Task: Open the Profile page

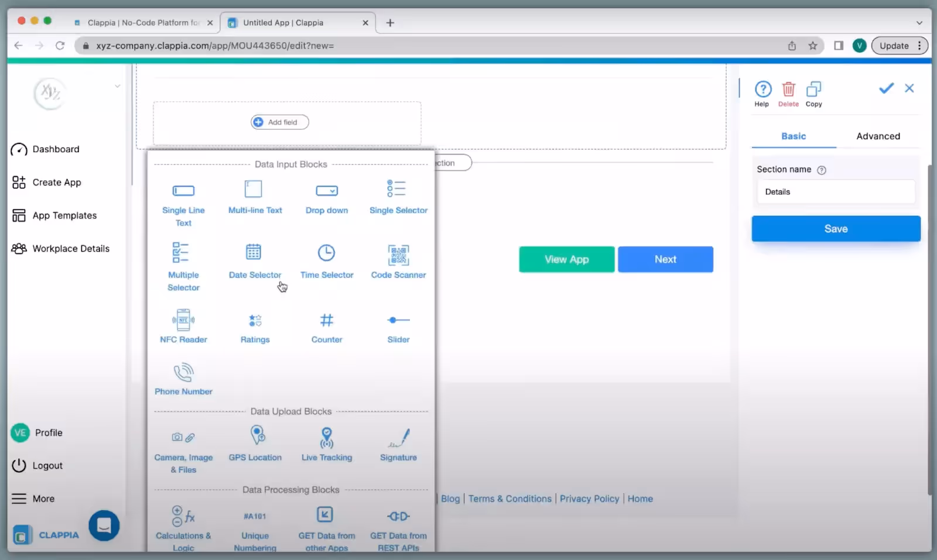Action: tap(37, 433)
